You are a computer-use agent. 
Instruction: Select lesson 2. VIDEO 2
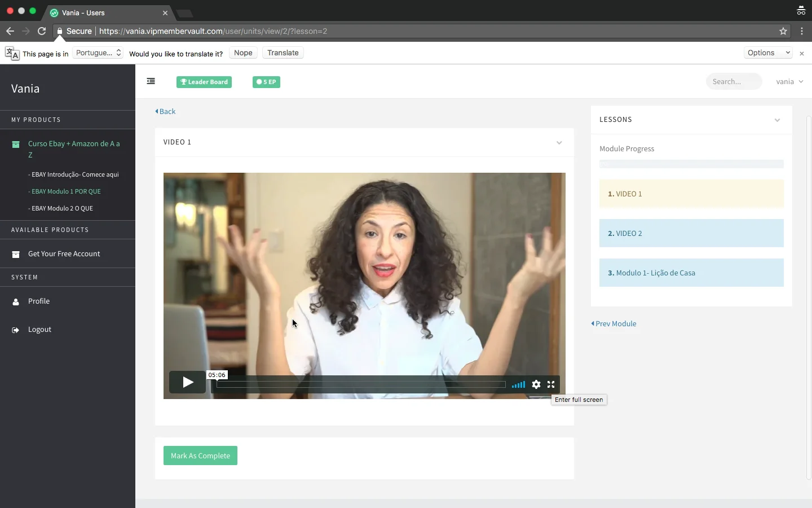(691, 233)
